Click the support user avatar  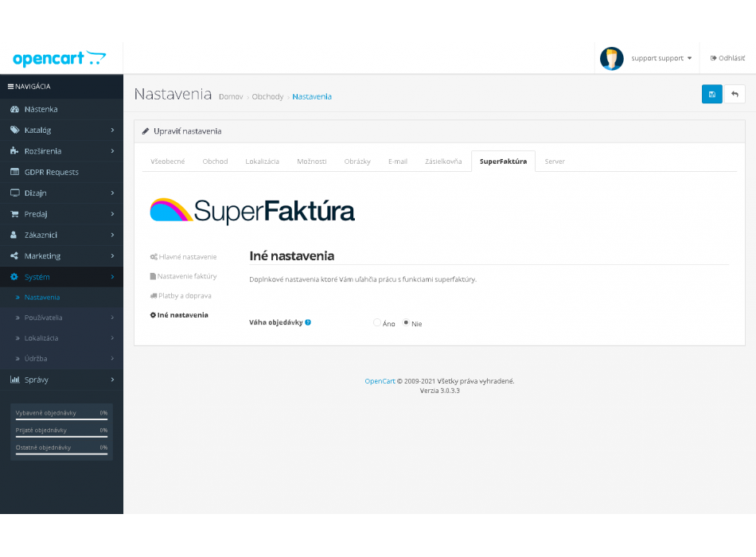(612, 58)
